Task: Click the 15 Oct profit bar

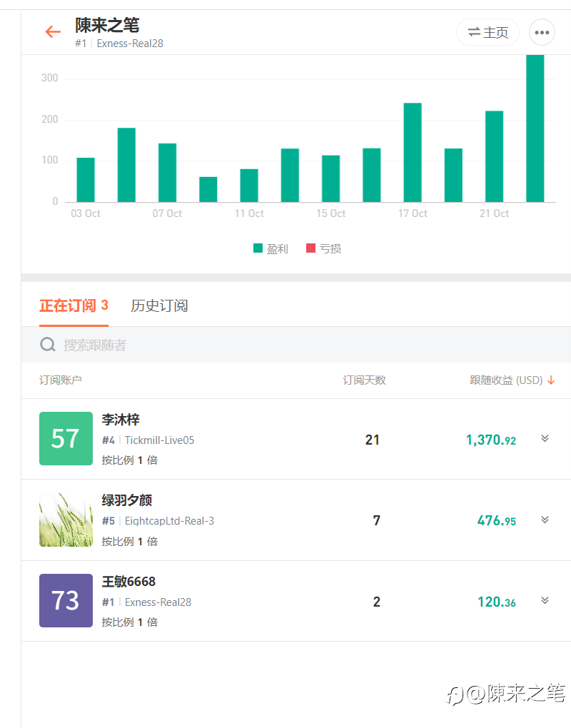Action: (x=331, y=178)
